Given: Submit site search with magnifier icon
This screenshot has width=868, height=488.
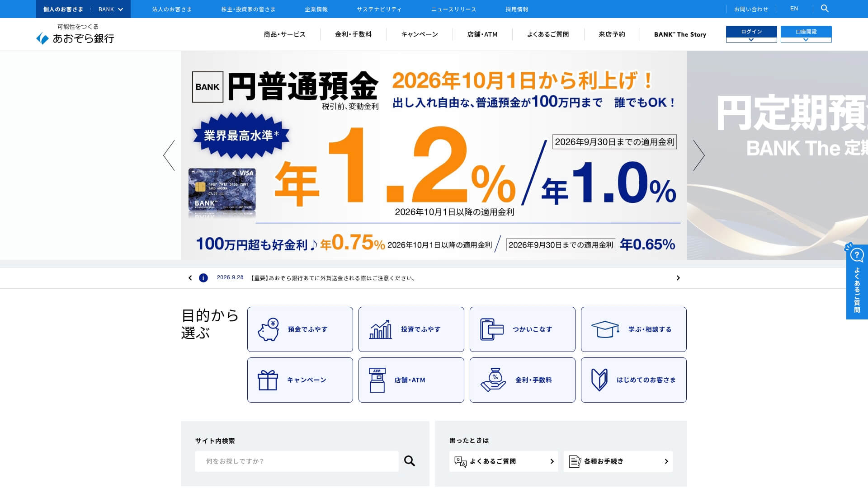Looking at the screenshot, I should pos(410,461).
